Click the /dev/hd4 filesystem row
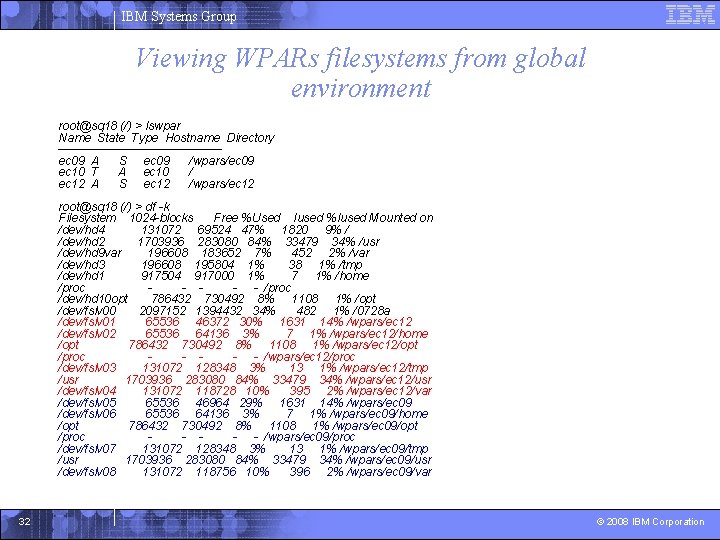720x540 pixels. (204, 230)
